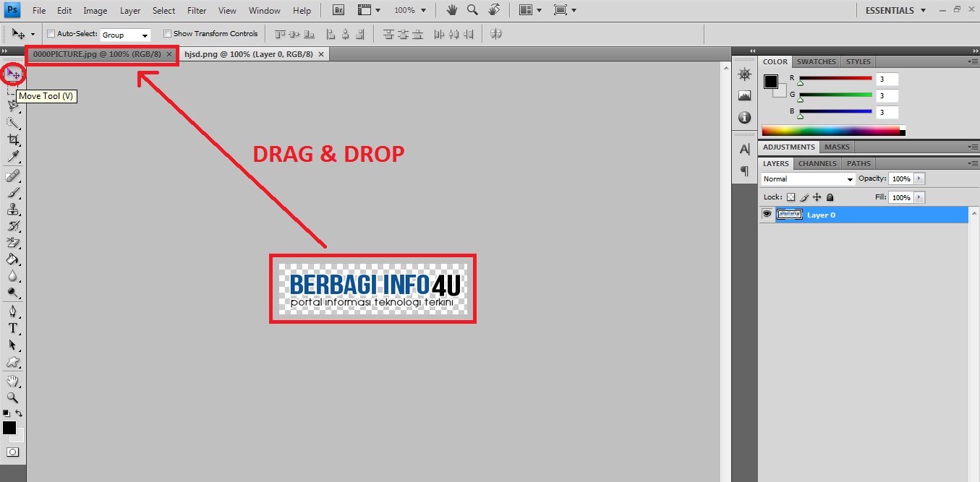The width and height of the screenshot is (980, 482).
Task: Open the Filter menu
Action: click(x=196, y=10)
